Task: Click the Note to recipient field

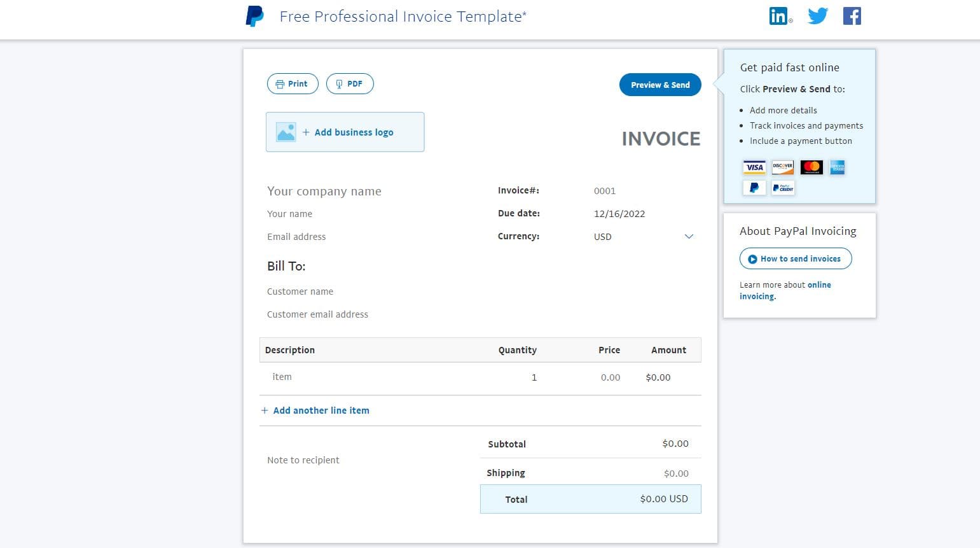Action: coord(303,460)
